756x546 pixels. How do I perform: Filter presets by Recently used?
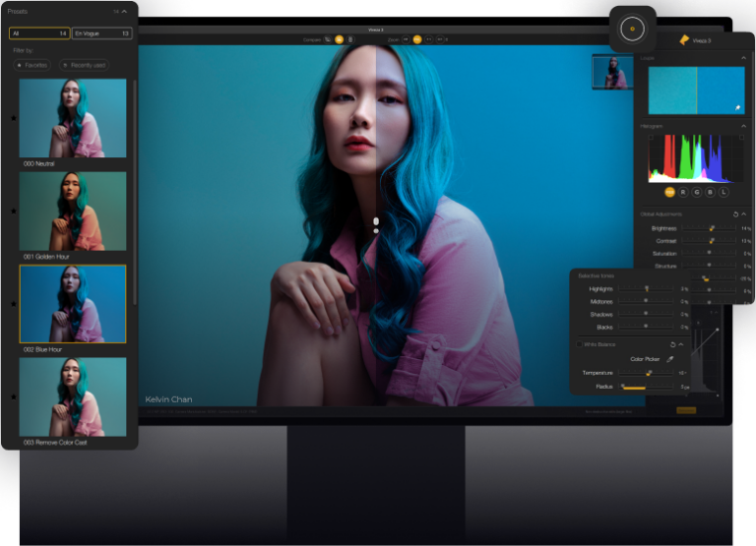(85, 64)
